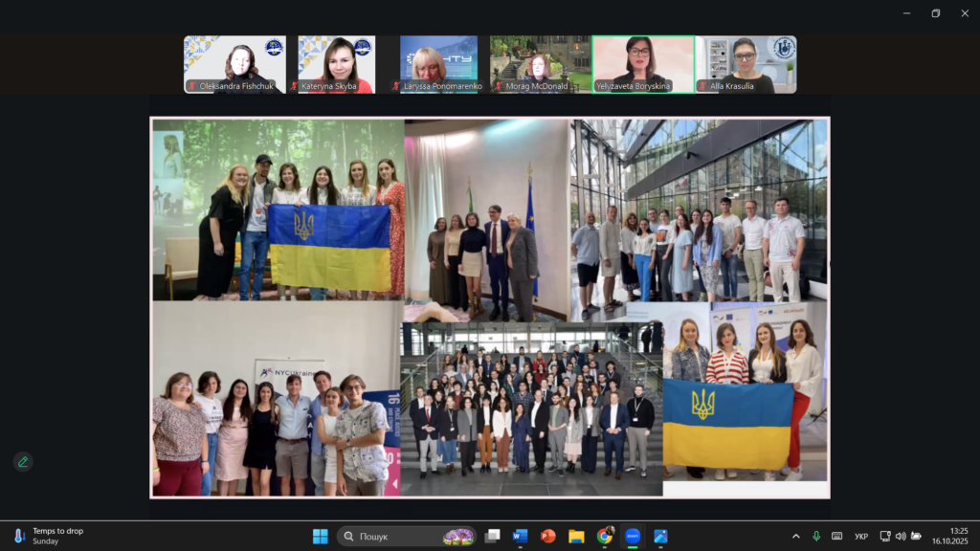Select Yelyzaveta Boryskina's video thumbnail
Viewport: 980px width, 551px height.
[x=643, y=64]
